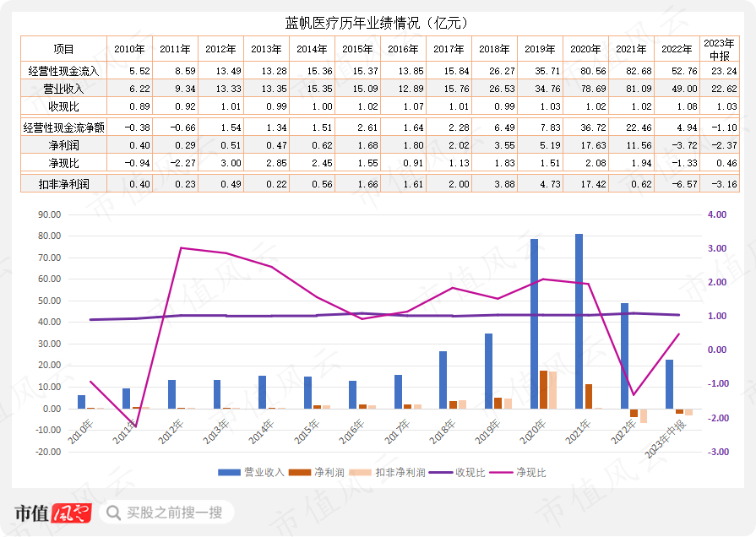Click the 市值风云 logo
756x537 pixels.
[x=53, y=513]
